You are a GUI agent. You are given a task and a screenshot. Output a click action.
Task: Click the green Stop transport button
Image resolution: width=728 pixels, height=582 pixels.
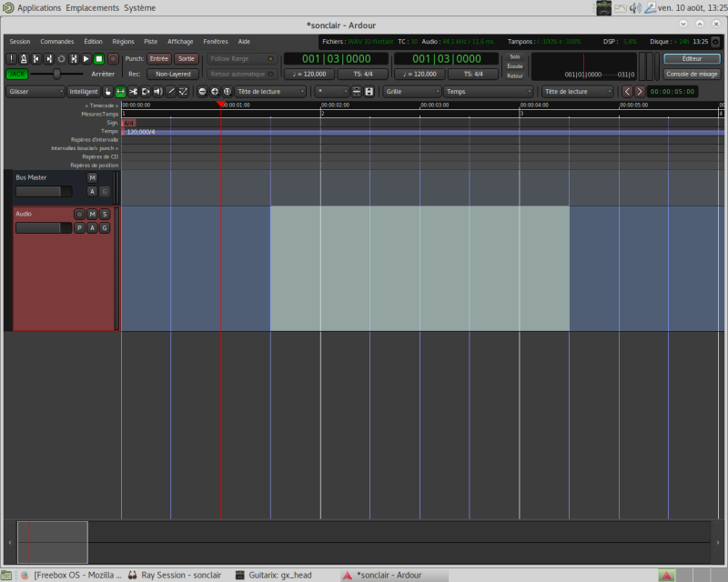pos(99,58)
